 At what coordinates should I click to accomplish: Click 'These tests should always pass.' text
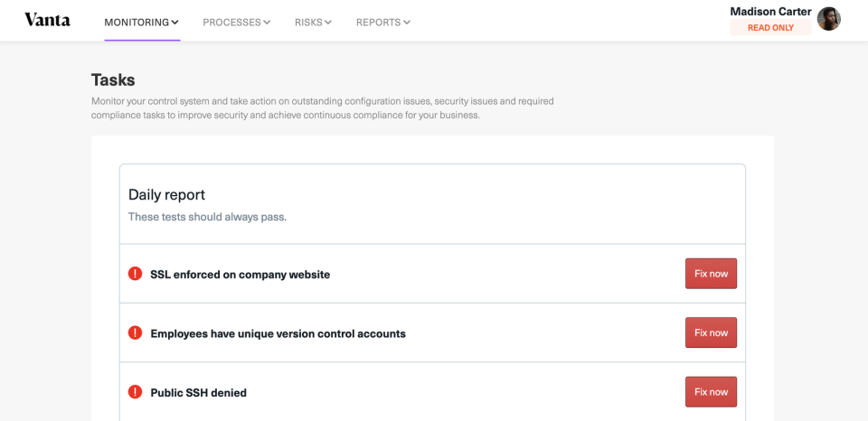208,217
